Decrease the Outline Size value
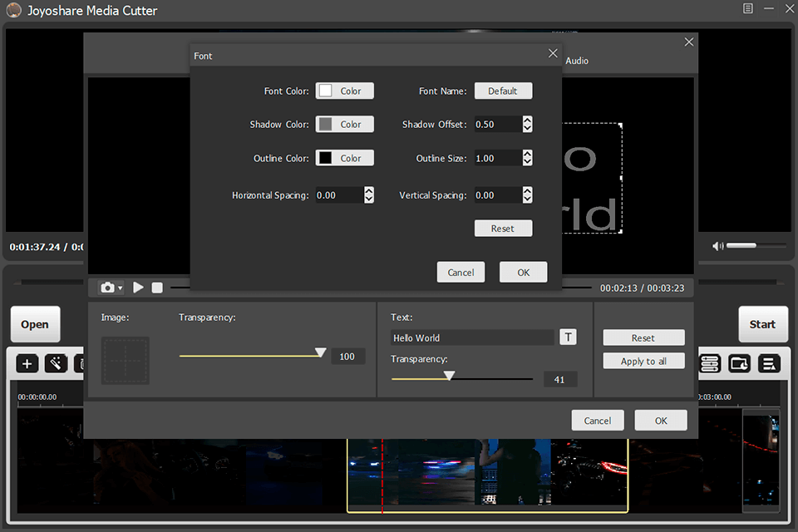The image size is (798, 532). pyautogui.click(x=527, y=161)
